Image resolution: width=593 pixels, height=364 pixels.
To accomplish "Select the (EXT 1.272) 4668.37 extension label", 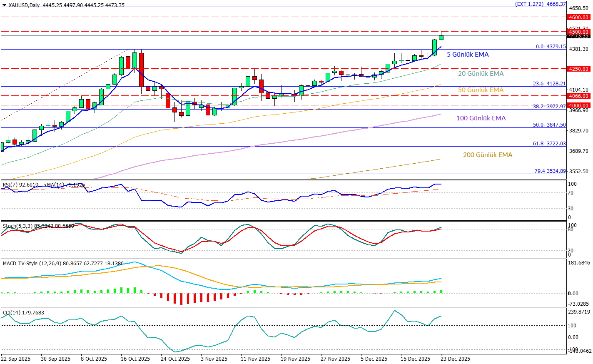I will coord(541,4).
